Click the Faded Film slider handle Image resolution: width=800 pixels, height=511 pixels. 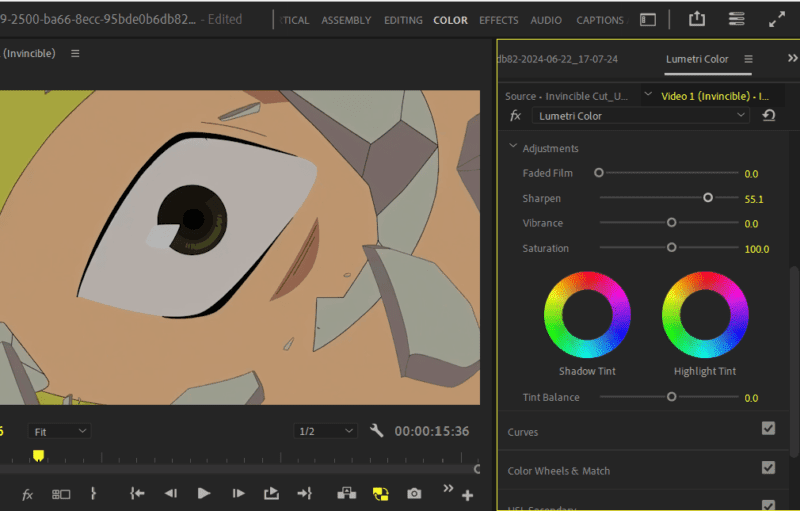tap(598, 173)
